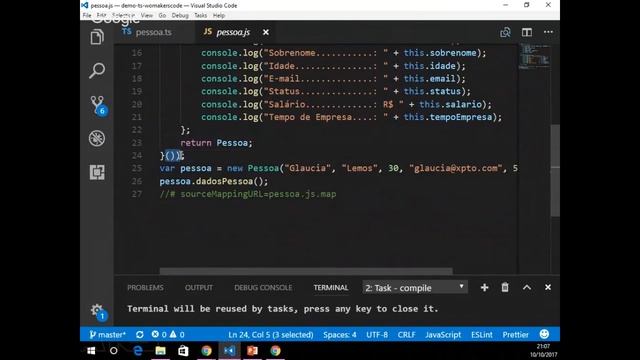The width and height of the screenshot is (640, 360).
Task: Click the code minimap preview
Action: point(534,56)
